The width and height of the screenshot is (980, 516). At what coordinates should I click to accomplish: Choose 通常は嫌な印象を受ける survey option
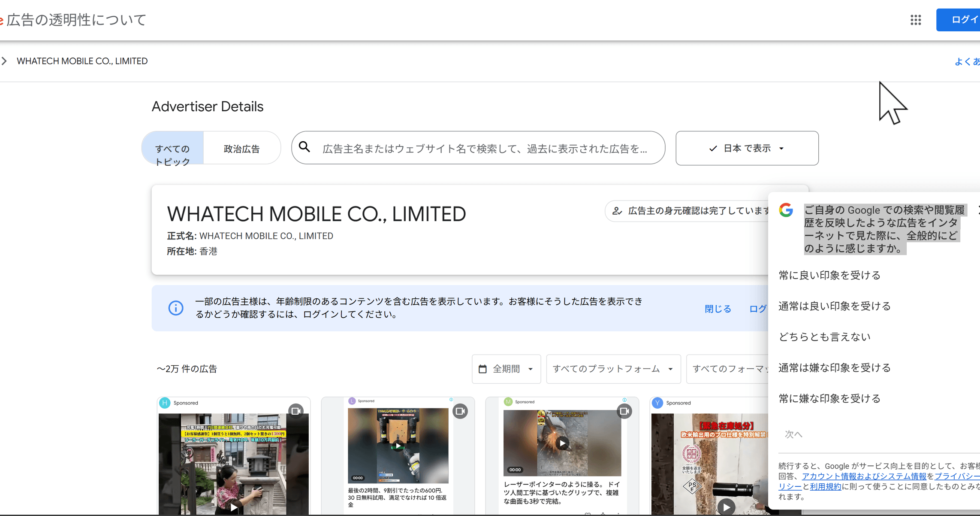tap(835, 368)
